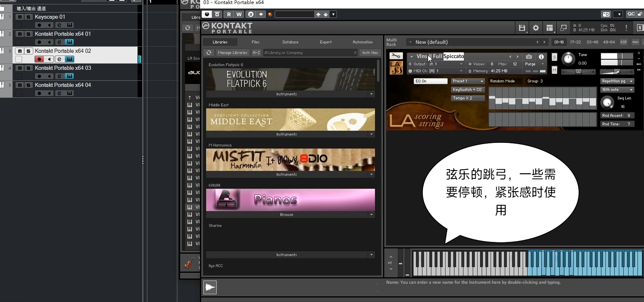Click the Manage Libraries button

tap(233, 53)
